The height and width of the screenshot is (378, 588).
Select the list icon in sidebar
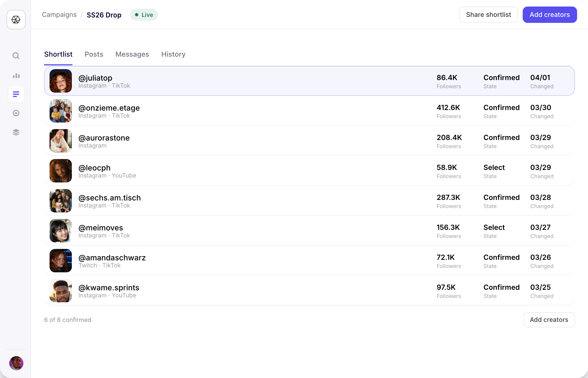(x=16, y=94)
